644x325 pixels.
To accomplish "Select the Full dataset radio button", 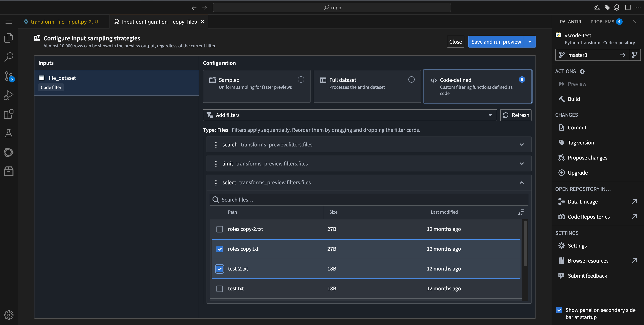I will click(412, 79).
